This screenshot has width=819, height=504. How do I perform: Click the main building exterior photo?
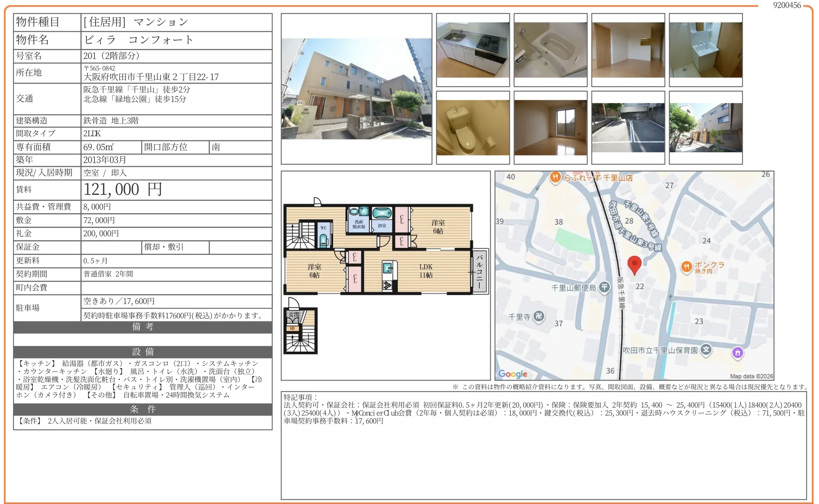coord(356,89)
